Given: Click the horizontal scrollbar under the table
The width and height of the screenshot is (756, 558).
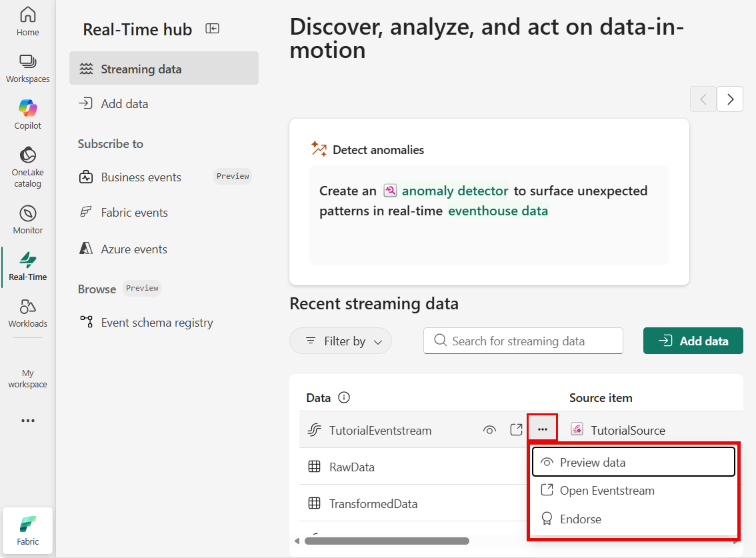Looking at the screenshot, I should [387, 541].
